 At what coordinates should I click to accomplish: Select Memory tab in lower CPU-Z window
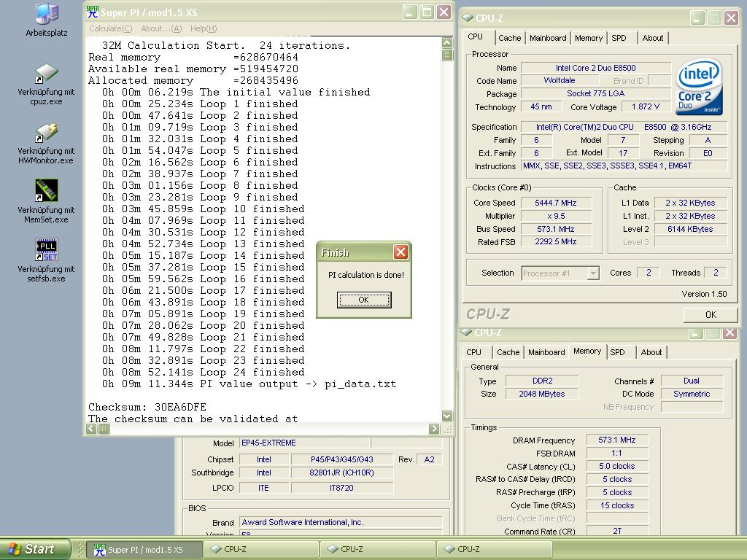pos(587,351)
